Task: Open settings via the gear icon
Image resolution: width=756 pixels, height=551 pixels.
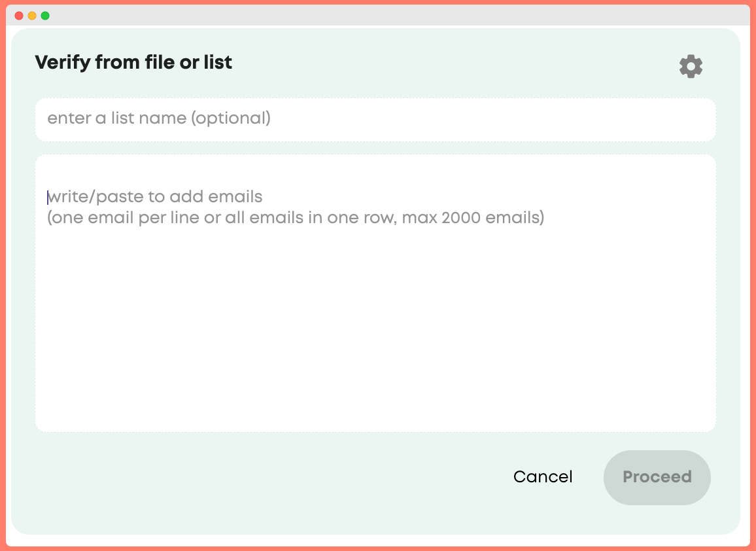Action: click(691, 66)
